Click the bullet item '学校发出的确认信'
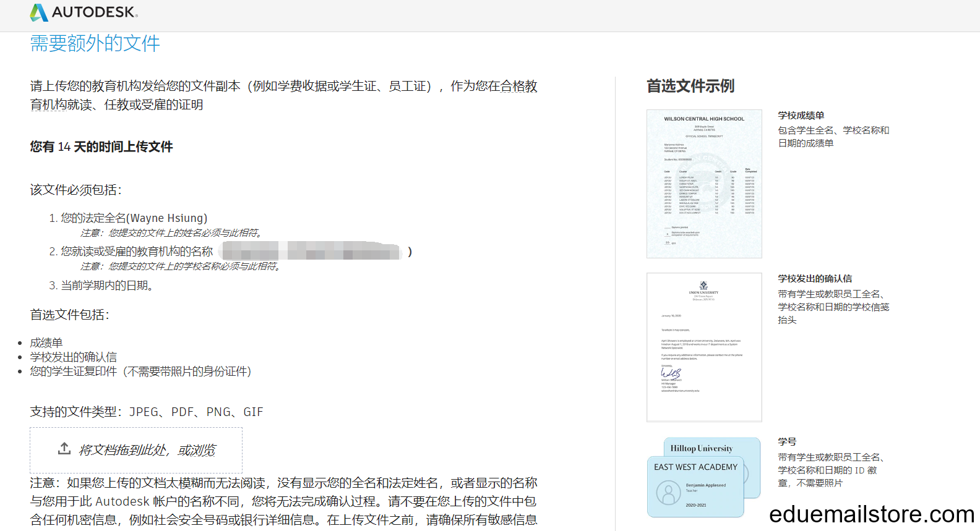The image size is (980, 531). pyautogui.click(x=74, y=357)
